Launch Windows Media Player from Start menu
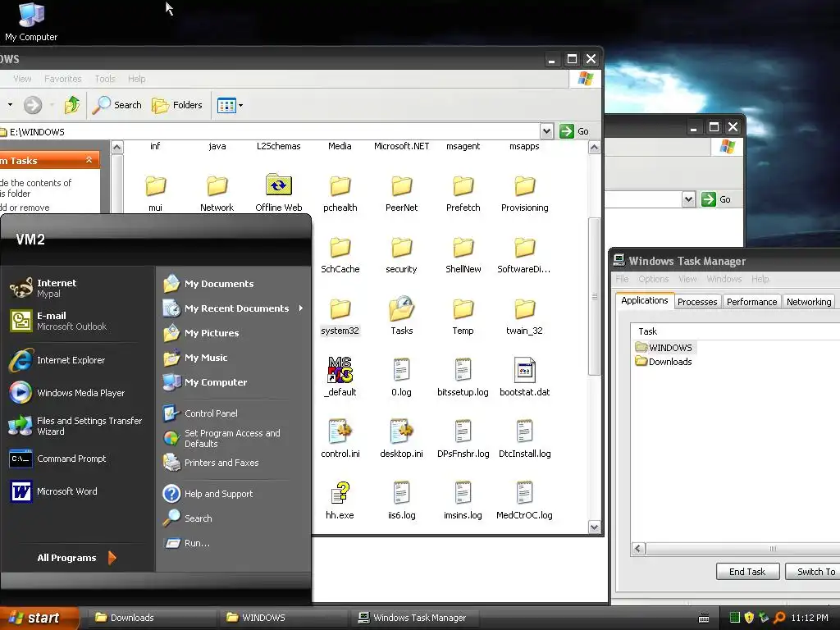The height and width of the screenshot is (630, 840). (67, 393)
